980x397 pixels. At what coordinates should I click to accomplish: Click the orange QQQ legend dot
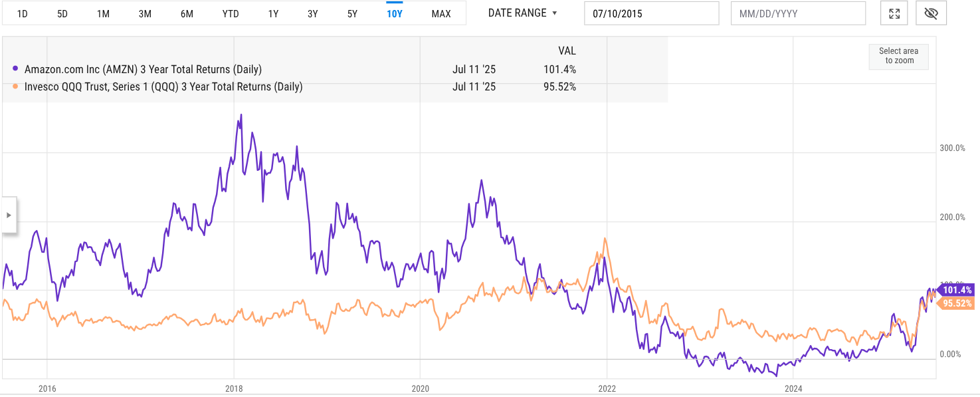[16, 86]
